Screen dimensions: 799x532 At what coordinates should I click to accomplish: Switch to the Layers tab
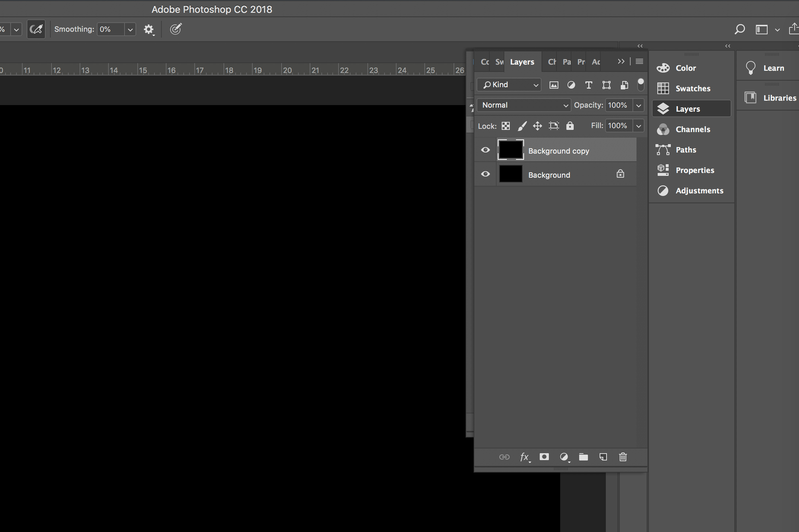[x=522, y=62]
